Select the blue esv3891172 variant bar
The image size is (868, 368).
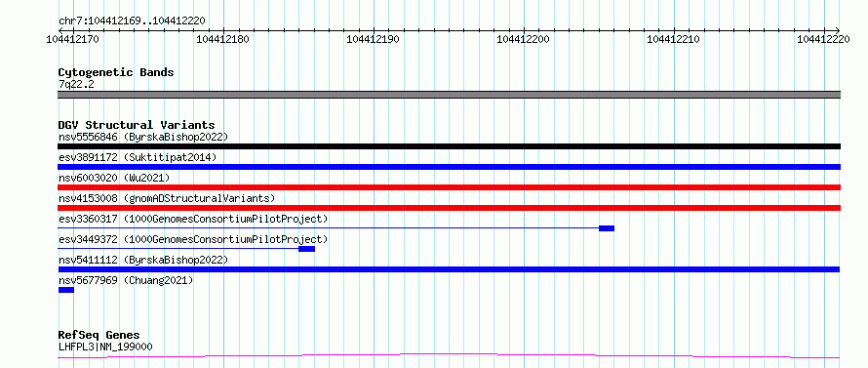pos(449,167)
